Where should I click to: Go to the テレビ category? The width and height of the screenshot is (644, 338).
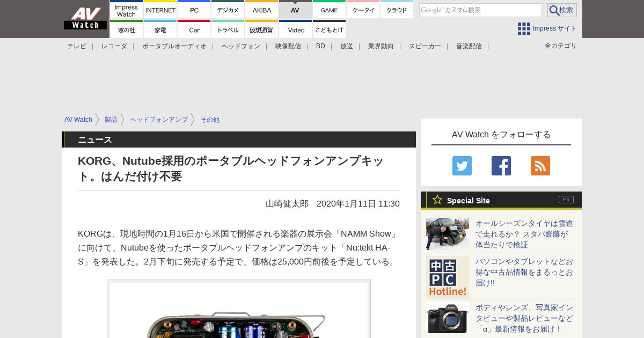(x=77, y=46)
